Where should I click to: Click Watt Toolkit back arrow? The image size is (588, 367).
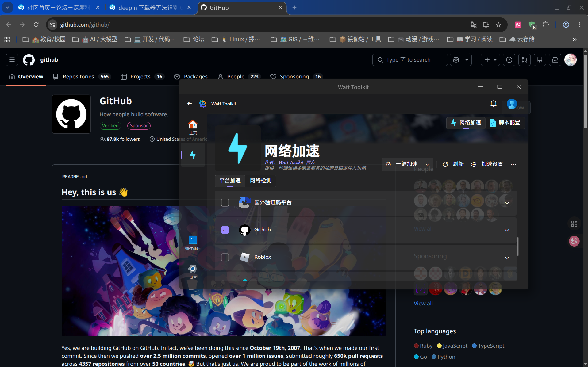[190, 104]
